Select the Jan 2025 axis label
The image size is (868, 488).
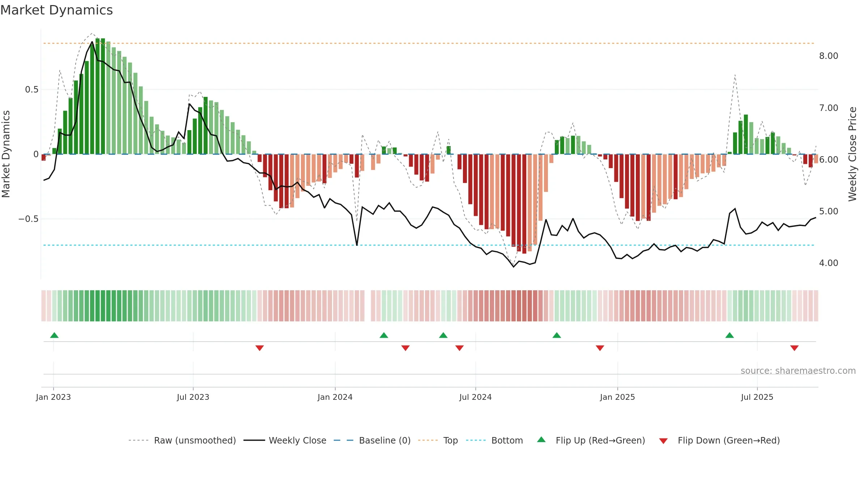click(x=618, y=397)
